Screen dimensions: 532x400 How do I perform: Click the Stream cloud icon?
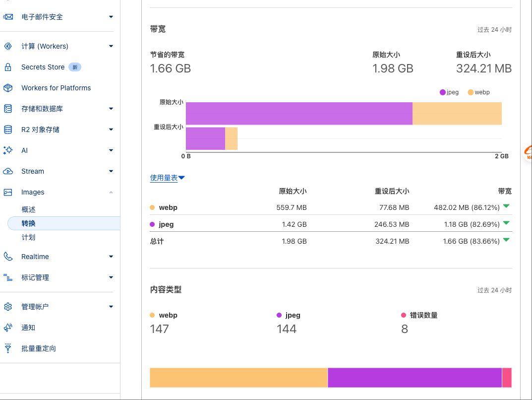click(x=8, y=171)
